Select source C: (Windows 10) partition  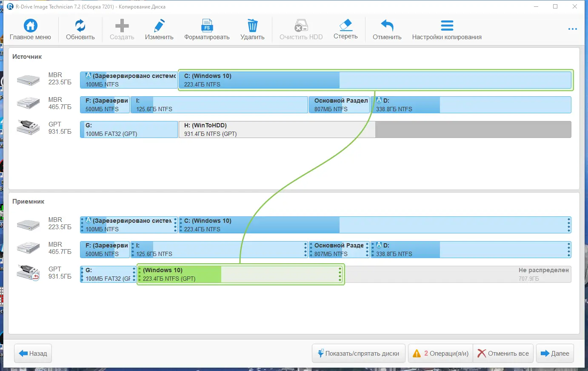click(x=375, y=80)
